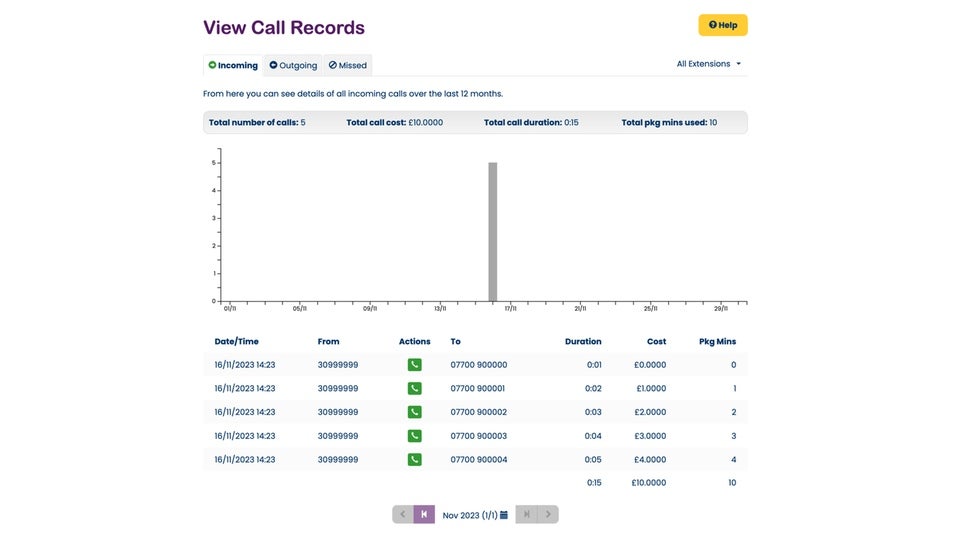The height and width of the screenshot is (540, 960).
Task: Switch to the Outgoing tab
Action: click(293, 66)
